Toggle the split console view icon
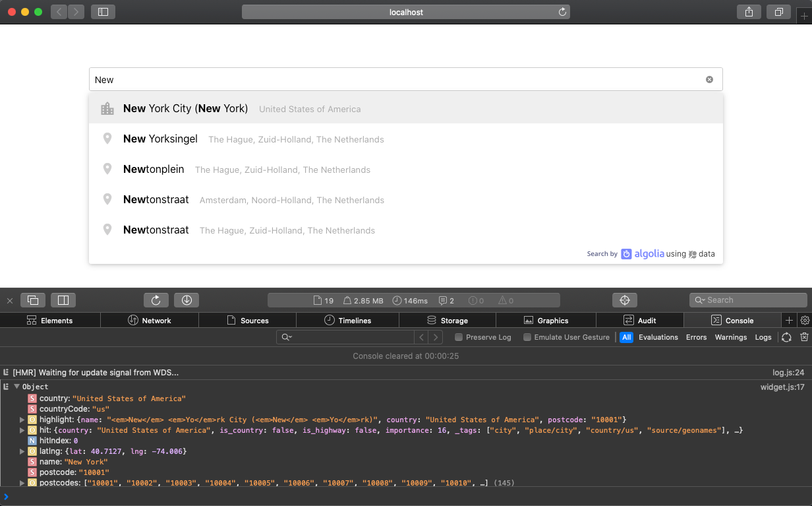Viewport: 812px width, 506px height. click(x=63, y=300)
